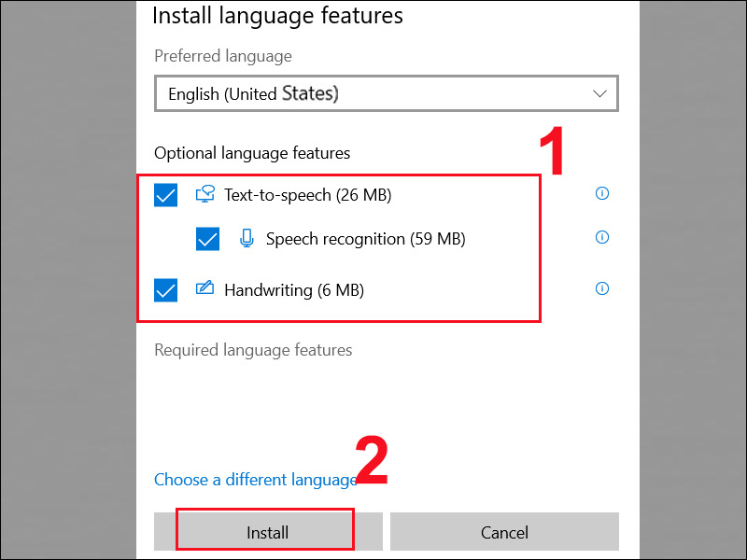Click the Speech recognition microphone icon
The width and height of the screenshot is (747, 560).
pos(247,239)
